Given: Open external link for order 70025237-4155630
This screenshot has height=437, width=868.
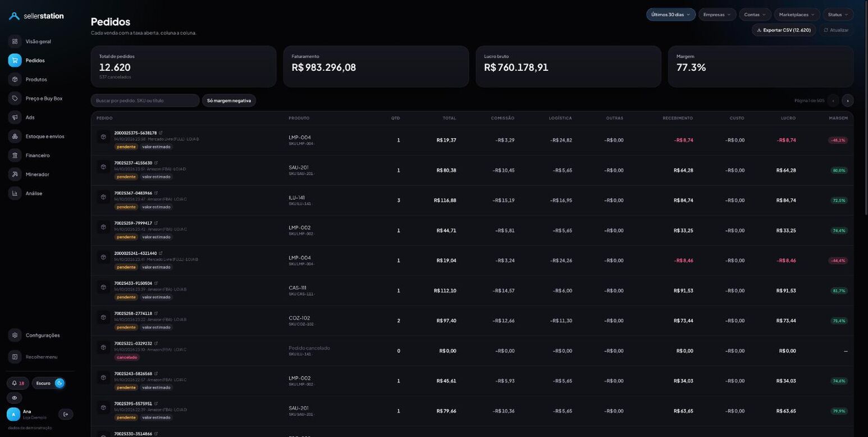Looking at the screenshot, I should point(156,163).
